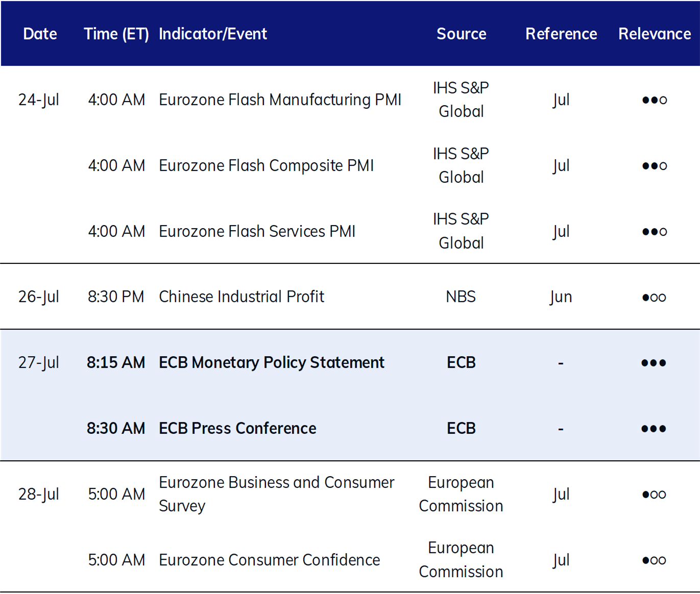The width and height of the screenshot is (700, 594).
Task: Select the Source column header
Action: point(461,34)
